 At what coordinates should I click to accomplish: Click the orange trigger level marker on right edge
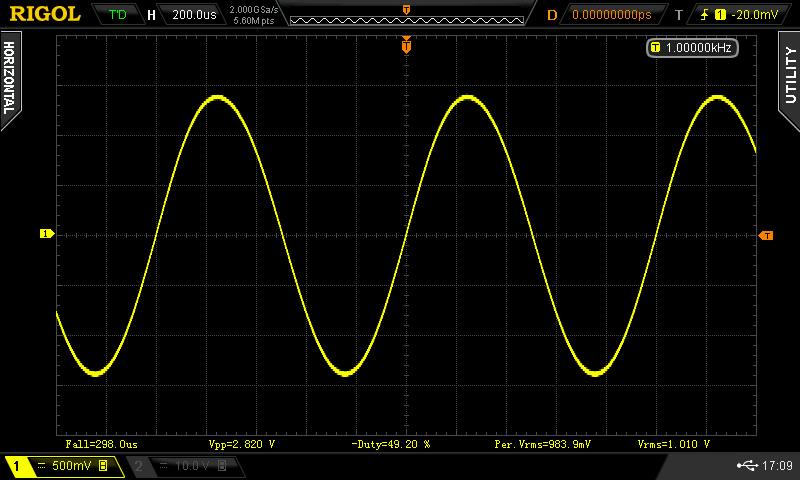point(766,235)
